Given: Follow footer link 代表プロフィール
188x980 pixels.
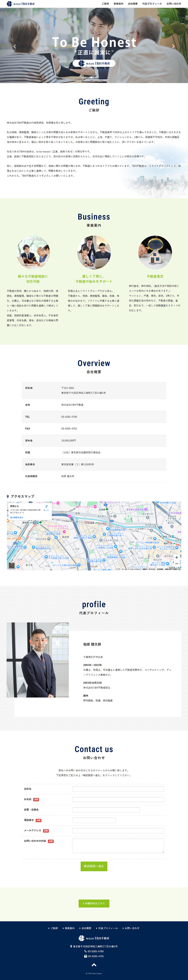Looking at the screenshot, I should pos(107,928).
